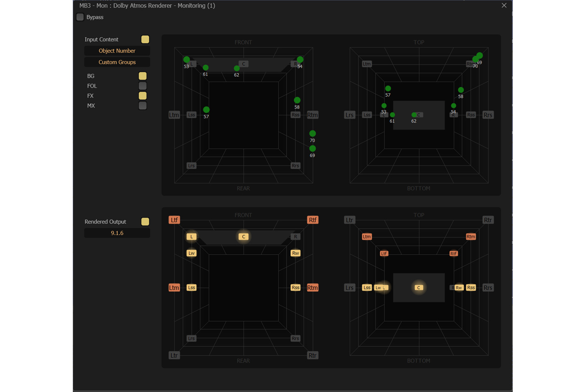Select the Rtf speaker in Rendered Output top view

click(454, 253)
